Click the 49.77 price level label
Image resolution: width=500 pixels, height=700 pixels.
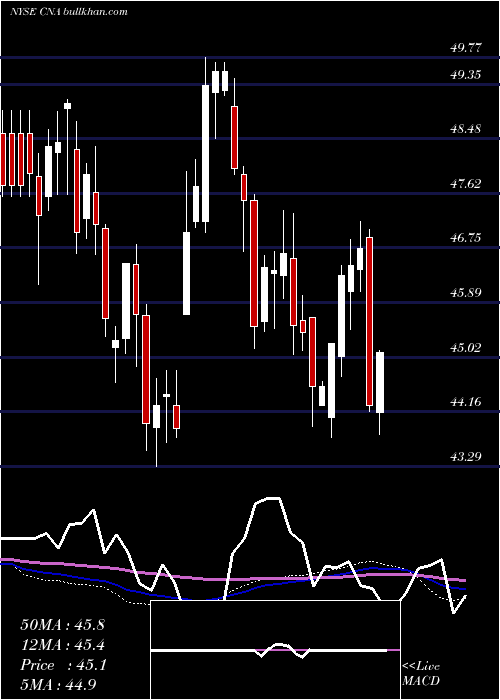[466, 47]
